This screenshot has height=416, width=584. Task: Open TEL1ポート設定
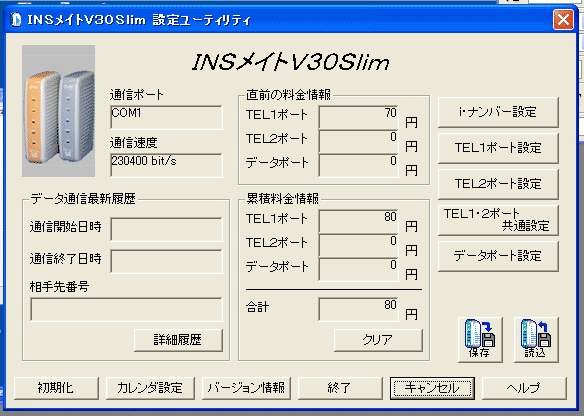498,148
